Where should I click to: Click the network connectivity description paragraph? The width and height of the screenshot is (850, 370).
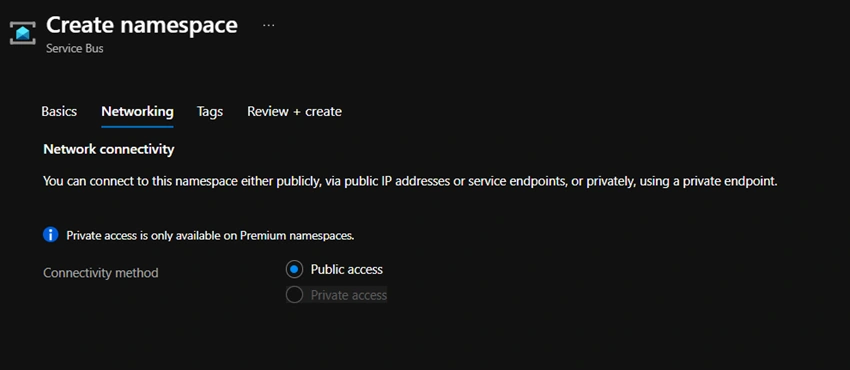click(410, 181)
